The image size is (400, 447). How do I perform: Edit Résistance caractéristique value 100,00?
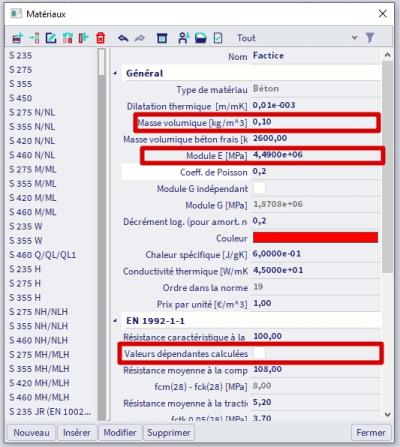tap(315, 336)
